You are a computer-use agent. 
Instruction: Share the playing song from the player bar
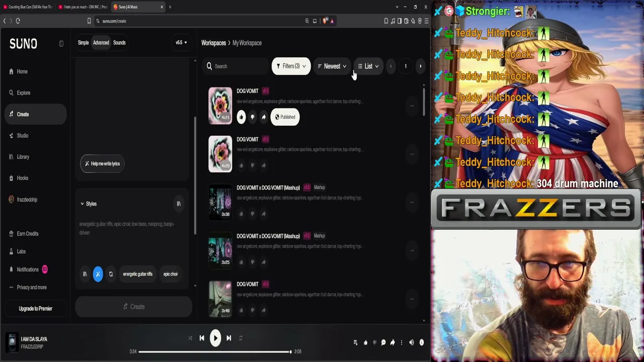point(392,343)
